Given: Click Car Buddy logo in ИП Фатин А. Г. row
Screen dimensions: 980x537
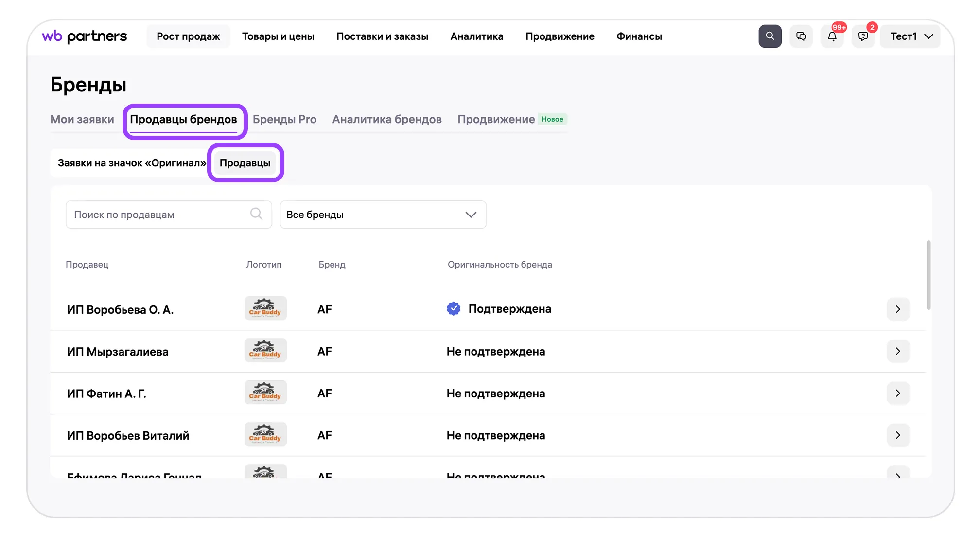Looking at the screenshot, I should pyautogui.click(x=265, y=393).
